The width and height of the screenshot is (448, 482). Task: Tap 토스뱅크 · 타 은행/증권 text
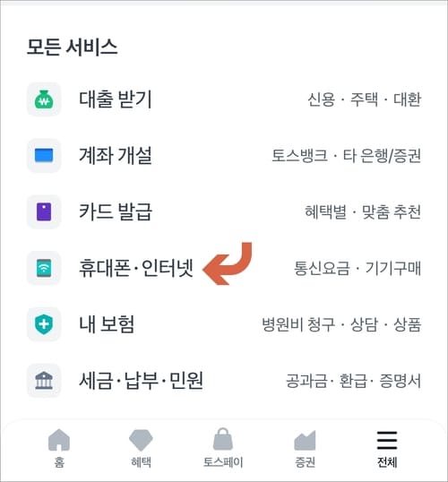coord(346,156)
